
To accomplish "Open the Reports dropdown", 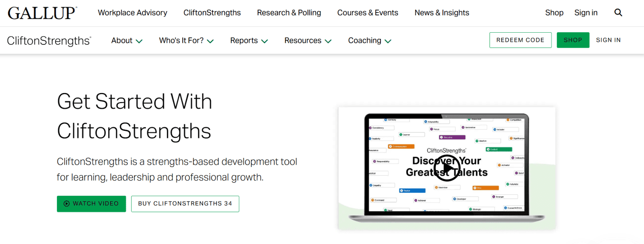I will coord(249,41).
